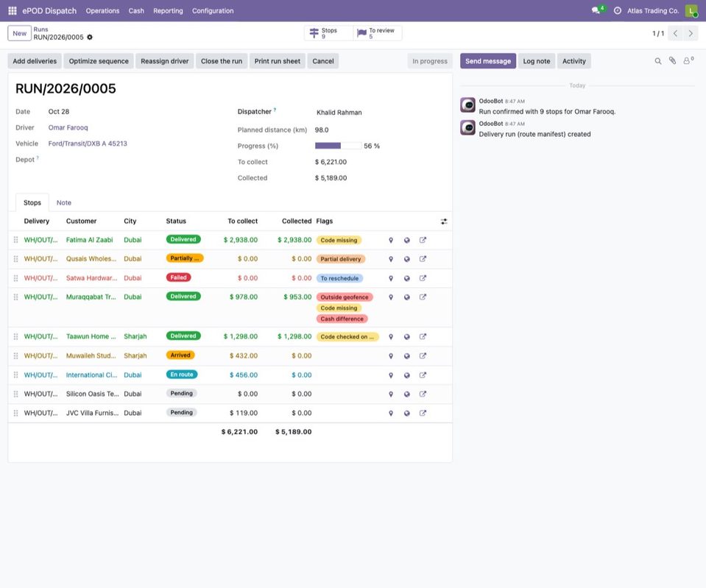Image resolution: width=706 pixels, height=588 pixels.
Task: Open the apps grid menu icon
Action: pos(13,10)
